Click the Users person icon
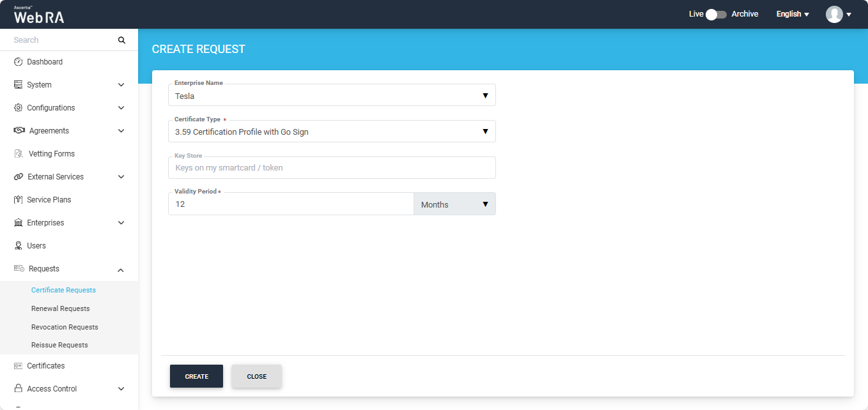The image size is (868, 410). [x=18, y=246]
